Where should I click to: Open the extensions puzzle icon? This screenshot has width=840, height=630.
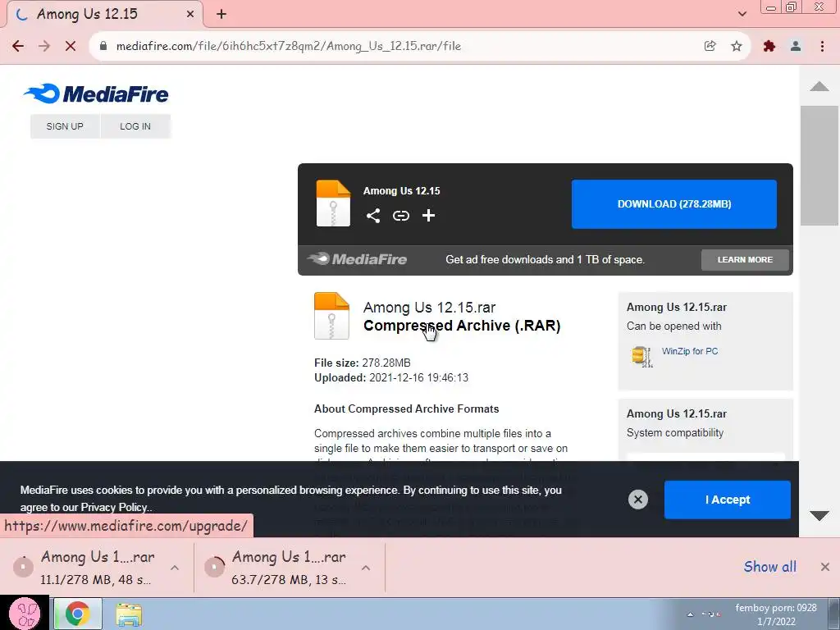pyautogui.click(x=769, y=46)
